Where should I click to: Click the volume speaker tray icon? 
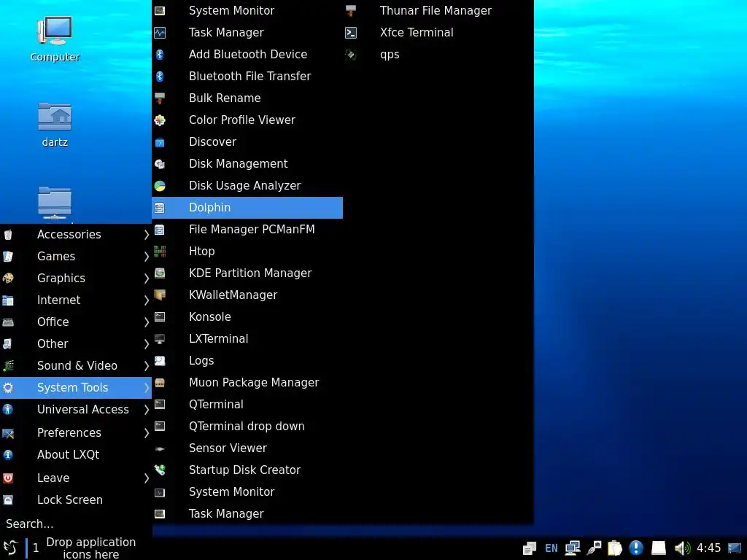682,548
